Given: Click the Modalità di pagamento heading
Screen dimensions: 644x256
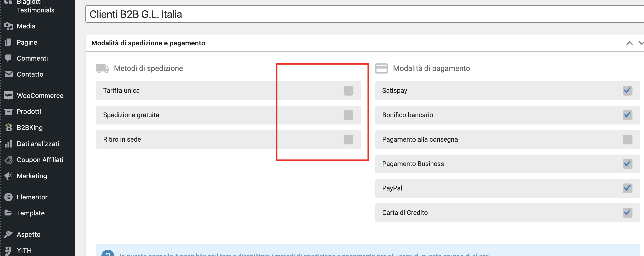Looking at the screenshot, I should 431,68.
